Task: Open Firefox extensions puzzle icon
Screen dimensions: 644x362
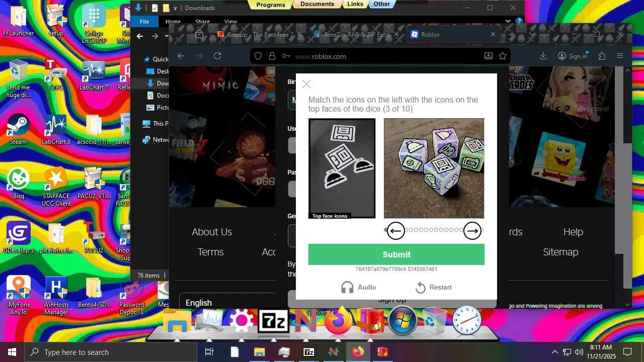Action: coord(602,56)
